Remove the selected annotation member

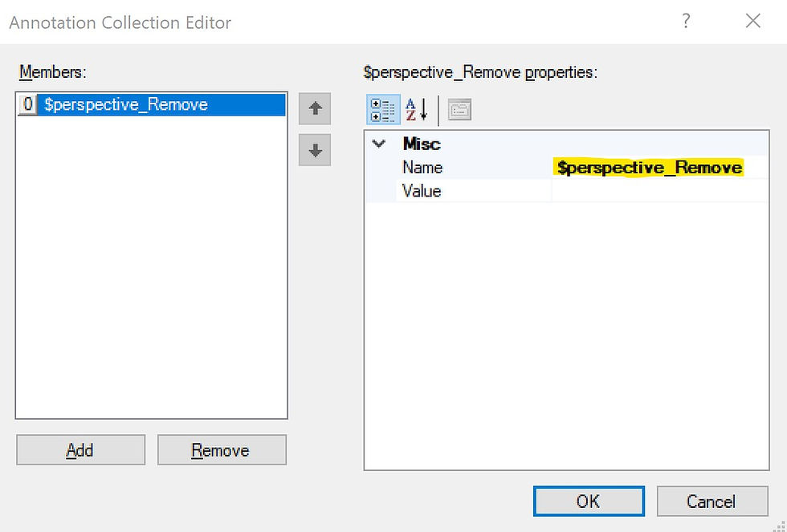pos(222,450)
